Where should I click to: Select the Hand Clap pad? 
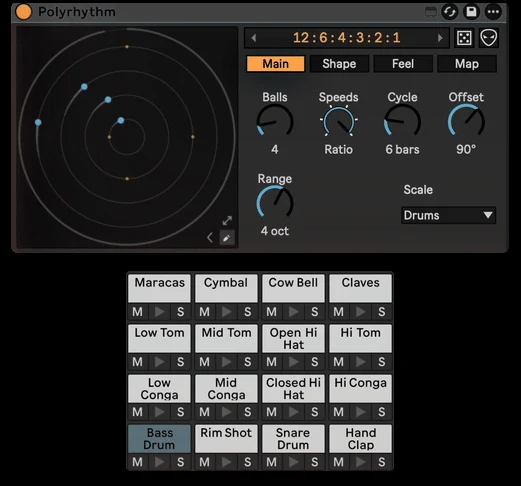(x=360, y=438)
